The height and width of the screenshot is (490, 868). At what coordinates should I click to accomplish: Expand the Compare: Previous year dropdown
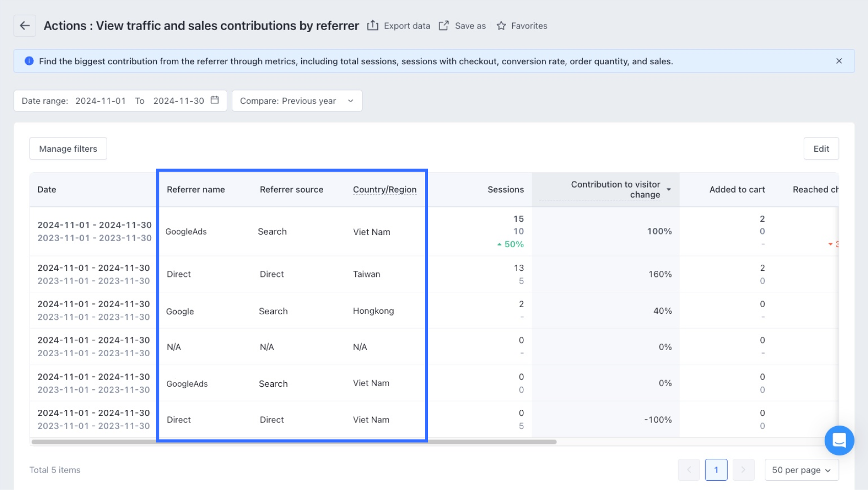click(297, 101)
